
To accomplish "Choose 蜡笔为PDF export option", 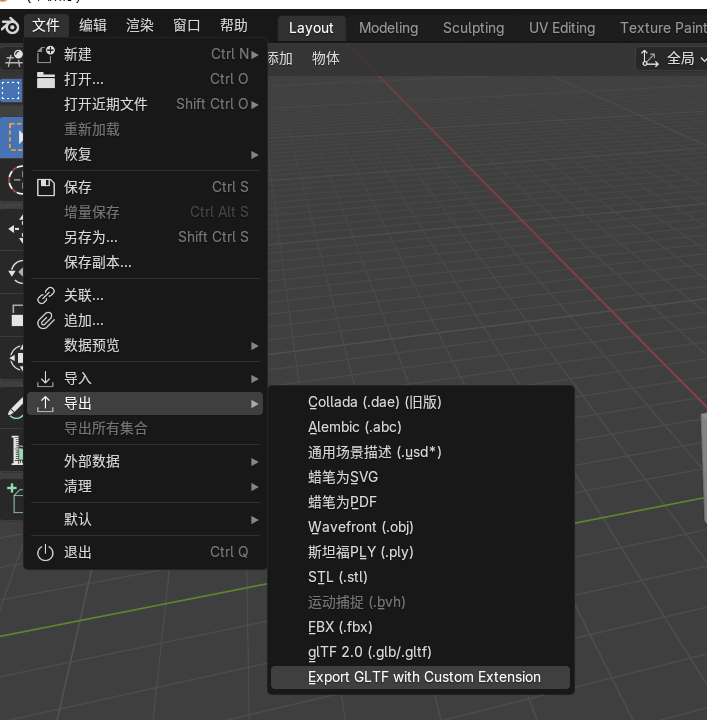I will pos(421,502).
